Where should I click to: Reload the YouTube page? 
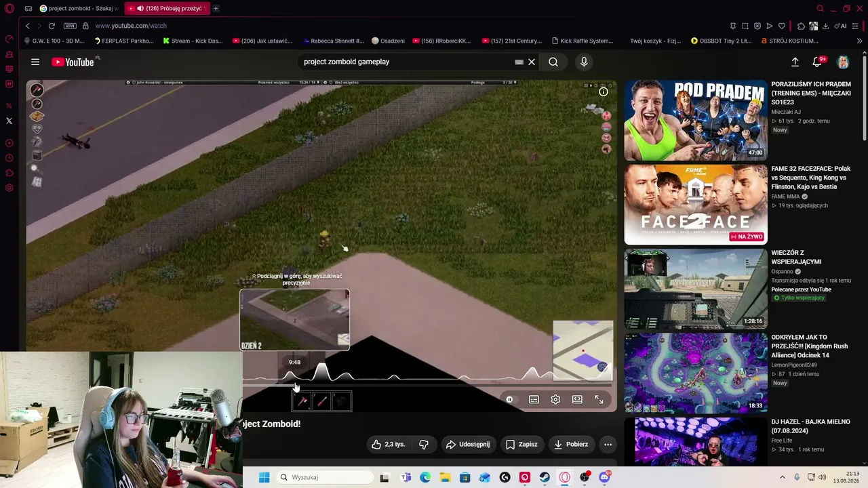click(52, 26)
